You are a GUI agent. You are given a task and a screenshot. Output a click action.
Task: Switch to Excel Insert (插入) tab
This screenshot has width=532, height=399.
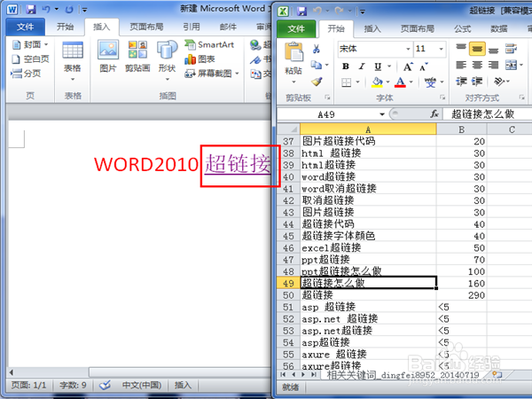click(372, 29)
